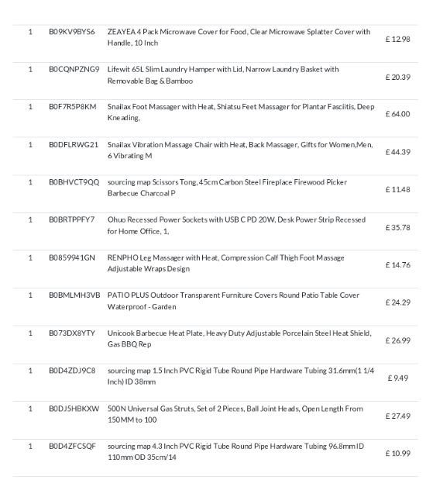
Task: Click ASIN code B0BHVCT9QQ
Action: coord(74,182)
